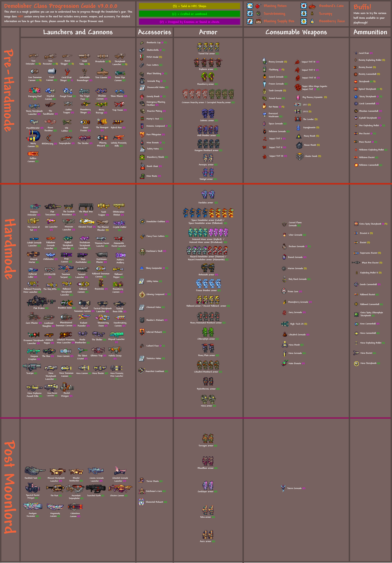Click the PDSA Medal accessory icon
392x563 pixels.
tap(142, 57)
